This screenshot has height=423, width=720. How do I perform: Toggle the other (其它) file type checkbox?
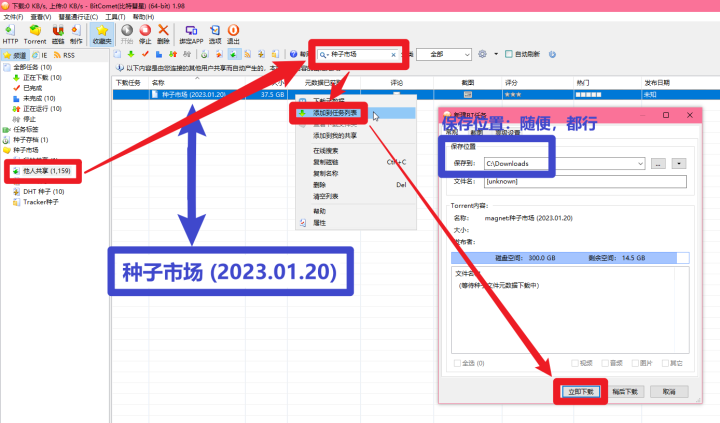point(665,363)
